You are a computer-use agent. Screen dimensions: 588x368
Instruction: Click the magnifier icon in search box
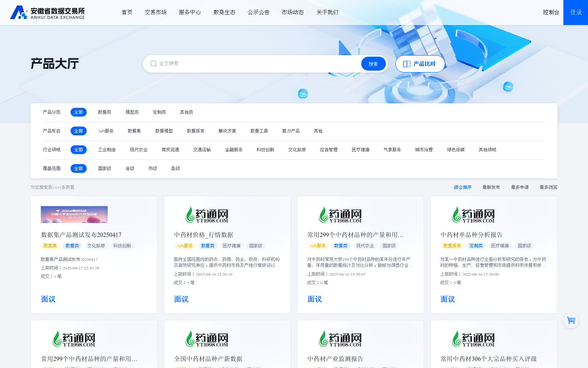coord(154,64)
